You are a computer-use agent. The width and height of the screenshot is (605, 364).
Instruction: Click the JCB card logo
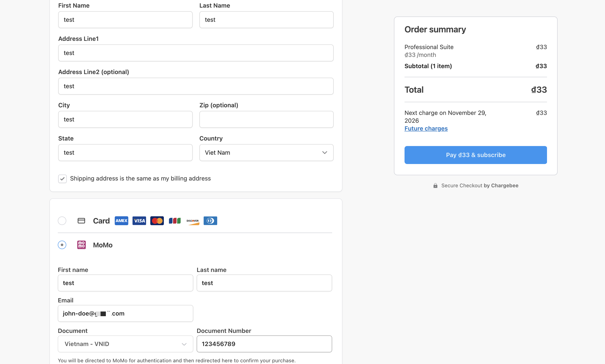coord(175,221)
